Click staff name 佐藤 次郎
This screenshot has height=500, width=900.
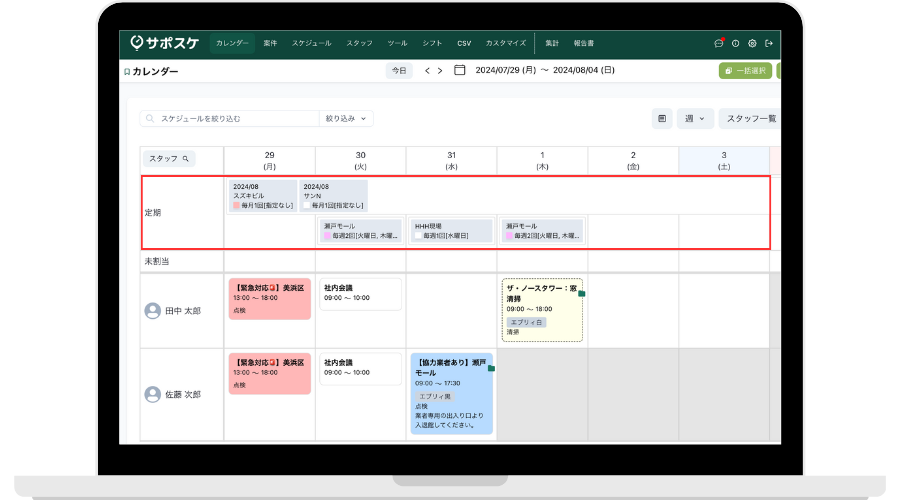point(183,394)
